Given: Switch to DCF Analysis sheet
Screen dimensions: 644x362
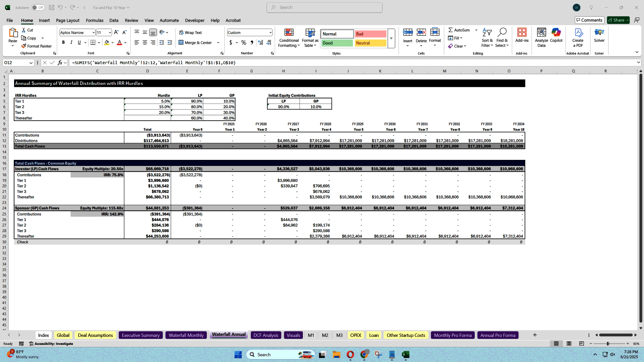Looking at the screenshot, I should click(266, 335).
